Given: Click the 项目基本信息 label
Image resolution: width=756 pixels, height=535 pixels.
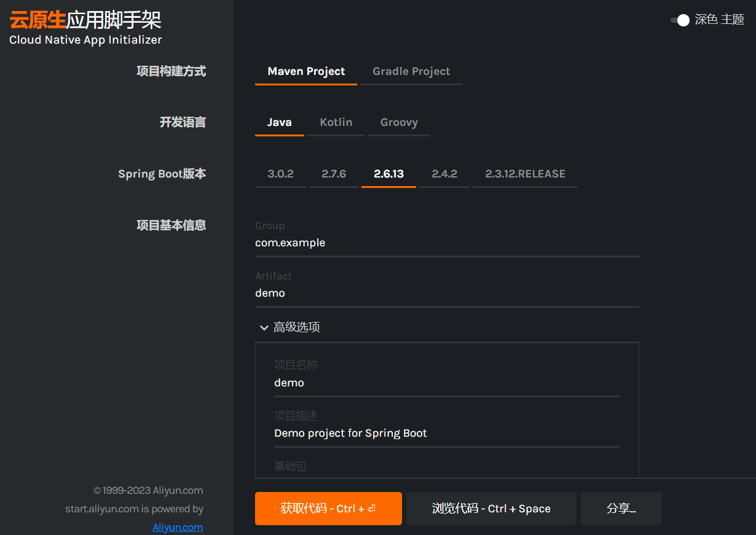Looking at the screenshot, I should click(171, 225).
